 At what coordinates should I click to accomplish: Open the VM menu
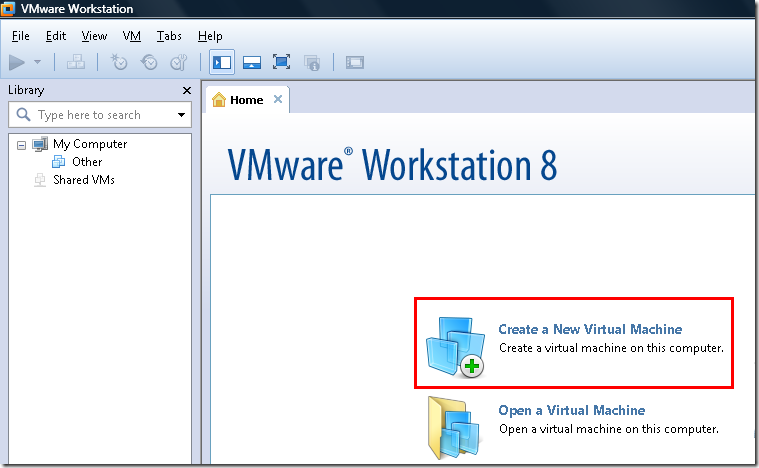[132, 36]
